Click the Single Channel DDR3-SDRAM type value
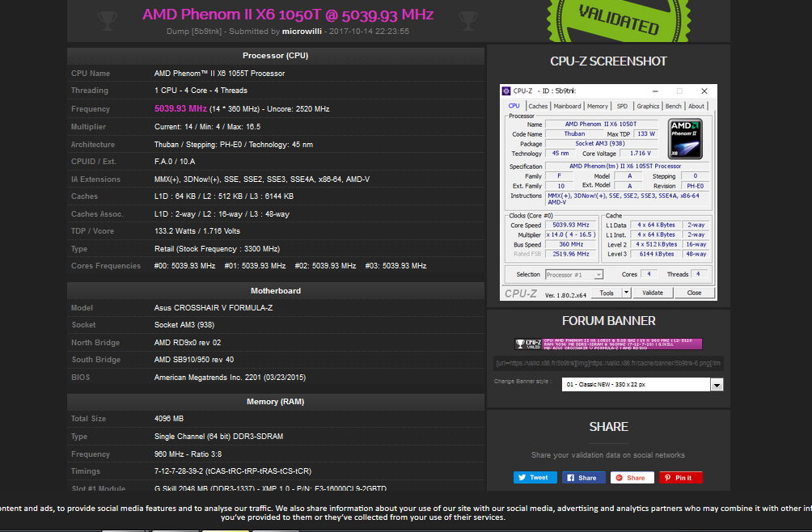812x532 pixels. [x=218, y=437]
